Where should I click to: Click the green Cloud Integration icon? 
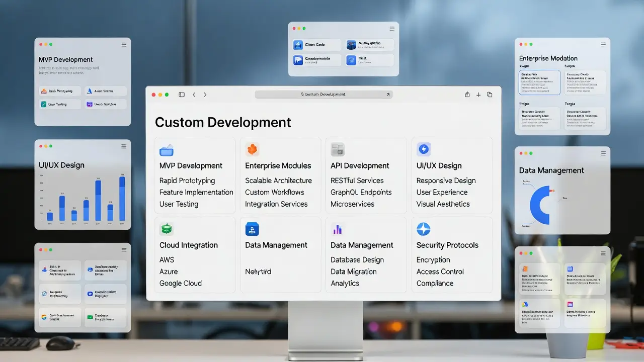tap(166, 229)
